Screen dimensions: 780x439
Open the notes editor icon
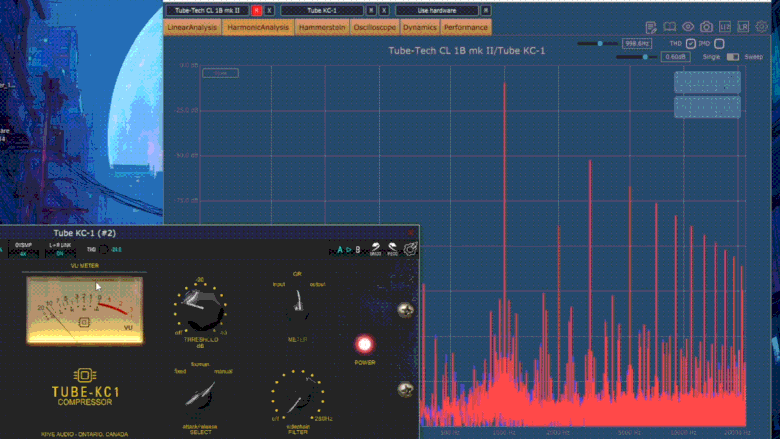(x=651, y=26)
